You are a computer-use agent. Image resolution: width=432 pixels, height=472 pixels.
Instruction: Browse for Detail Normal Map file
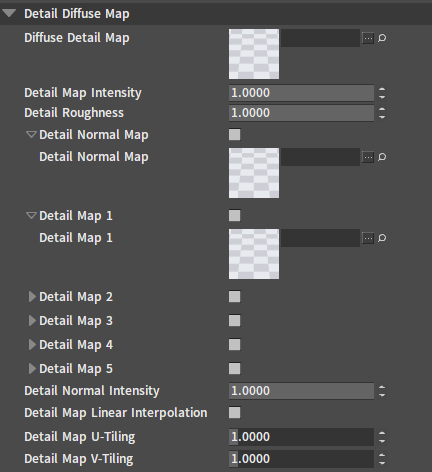368,157
